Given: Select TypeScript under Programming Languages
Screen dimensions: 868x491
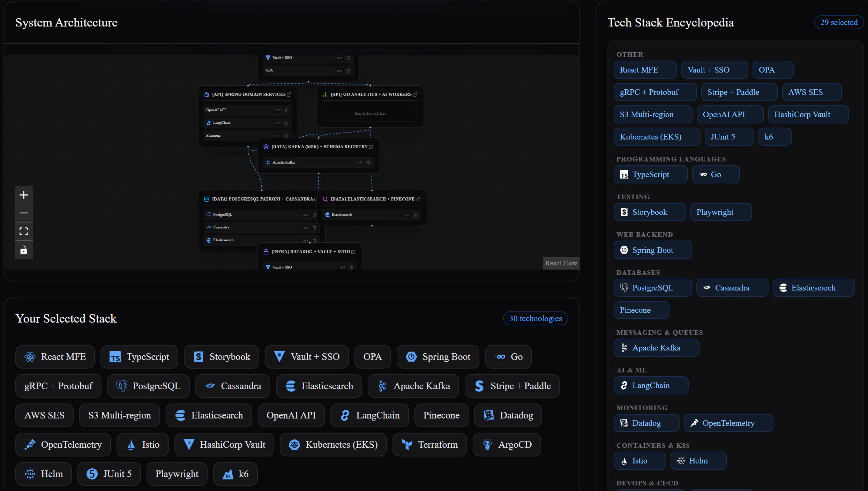Looking at the screenshot, I should [x=651, y=174].
